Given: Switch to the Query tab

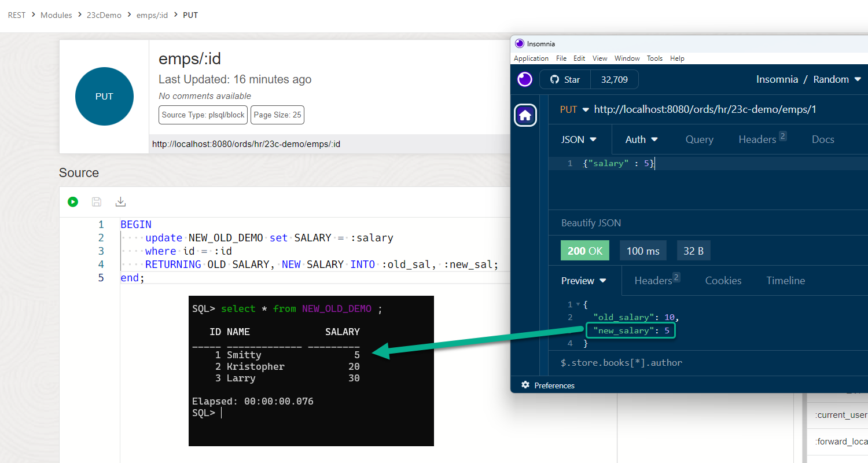Looking at the screenshot, I should point(699,139).
